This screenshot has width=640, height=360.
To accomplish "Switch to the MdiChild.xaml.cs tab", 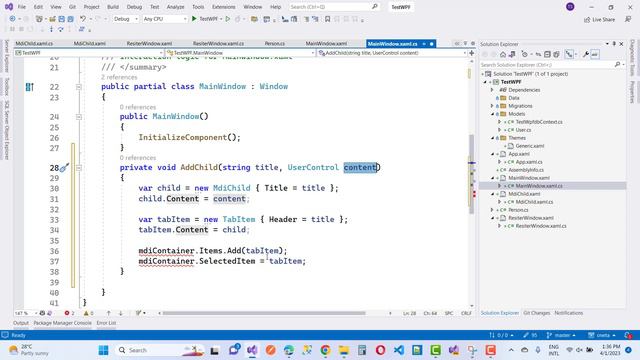I will 34,43.
